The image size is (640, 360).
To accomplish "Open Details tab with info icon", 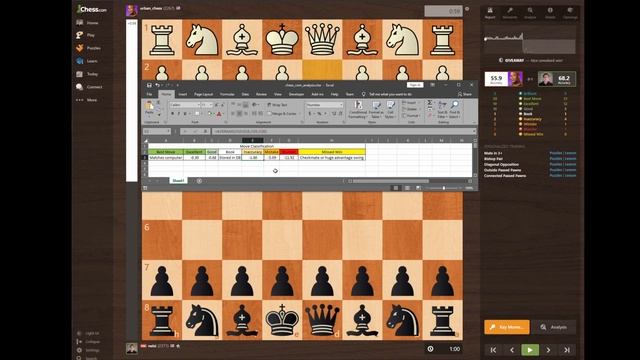I will (550, 13).
